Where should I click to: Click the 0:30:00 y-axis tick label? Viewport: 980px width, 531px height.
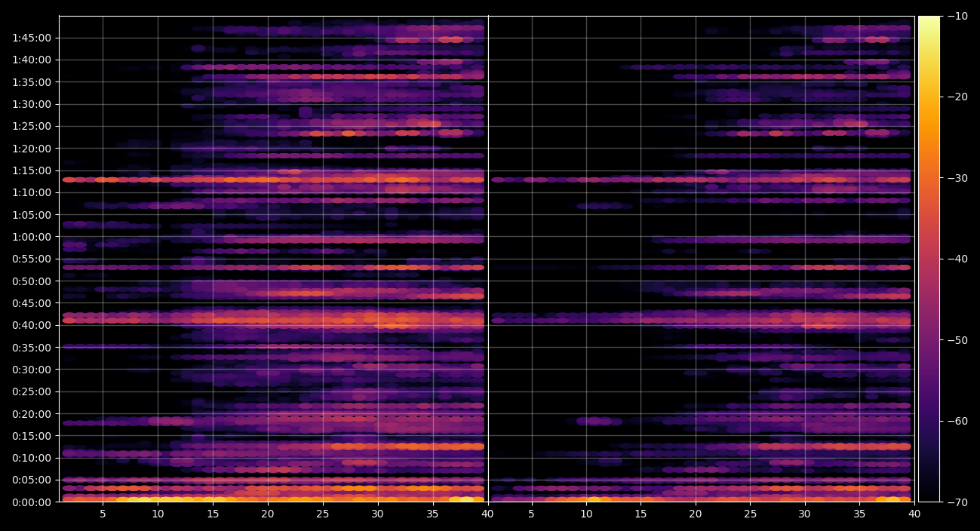click(x=32, y=370)
